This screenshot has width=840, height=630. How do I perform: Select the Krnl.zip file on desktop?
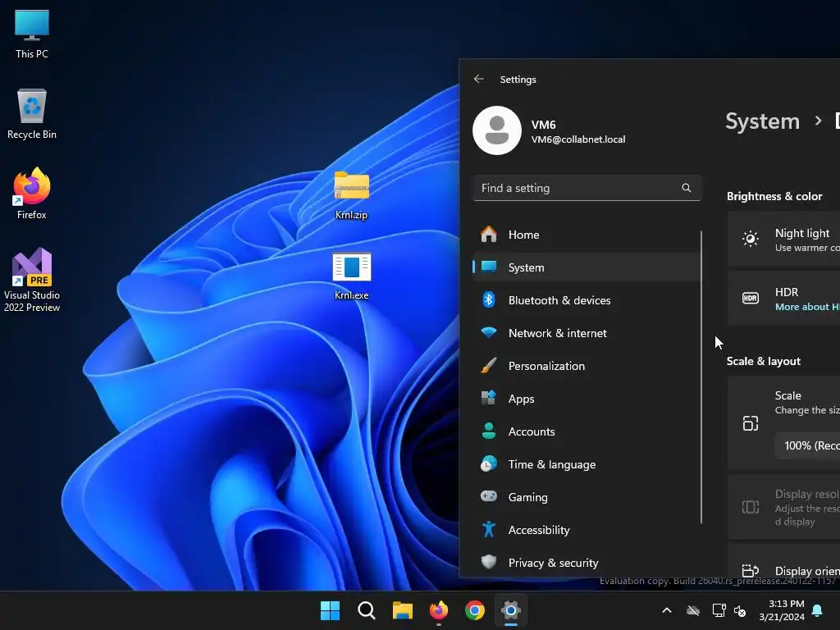click(351, 195)
